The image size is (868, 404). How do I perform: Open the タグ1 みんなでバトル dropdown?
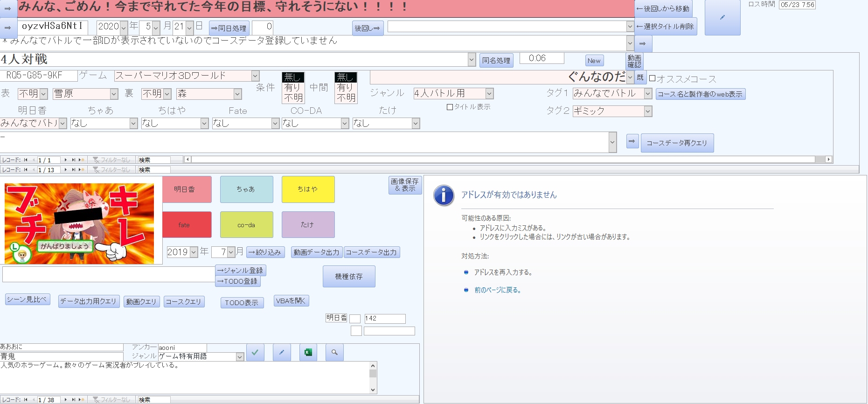click(x=648, y=93)
